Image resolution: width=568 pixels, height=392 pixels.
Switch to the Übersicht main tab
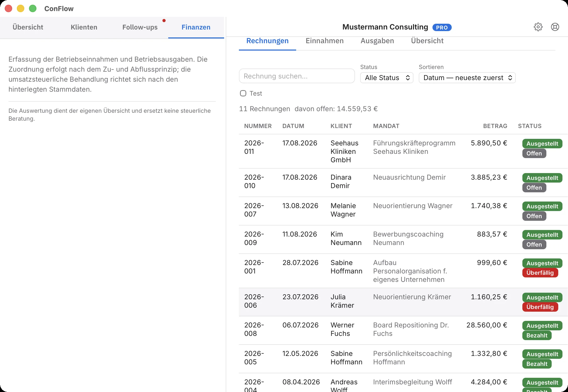(28, 27)
